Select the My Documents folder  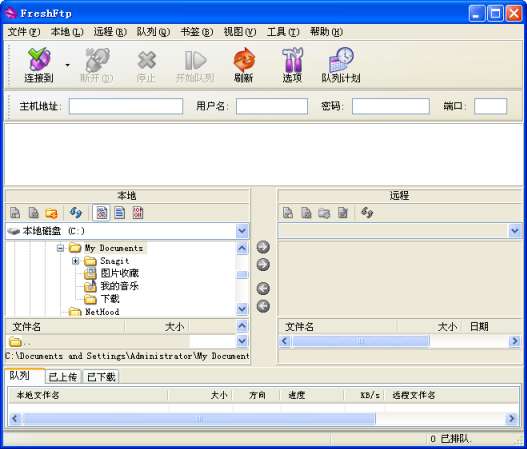(x=114, y=248)
